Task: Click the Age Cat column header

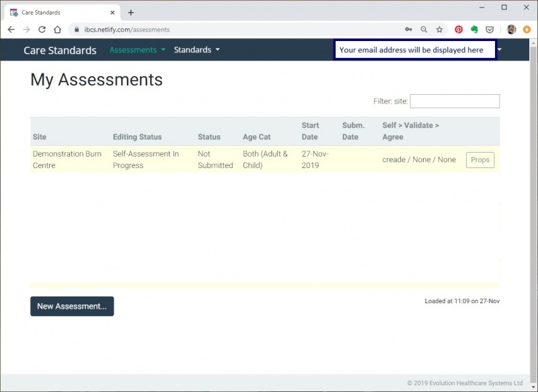Action: 257,137
